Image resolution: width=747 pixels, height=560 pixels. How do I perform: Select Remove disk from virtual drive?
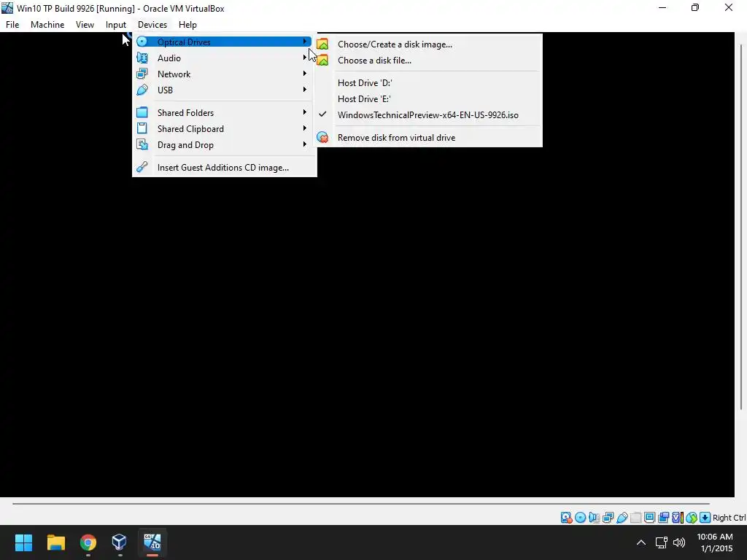pos(429,138)
